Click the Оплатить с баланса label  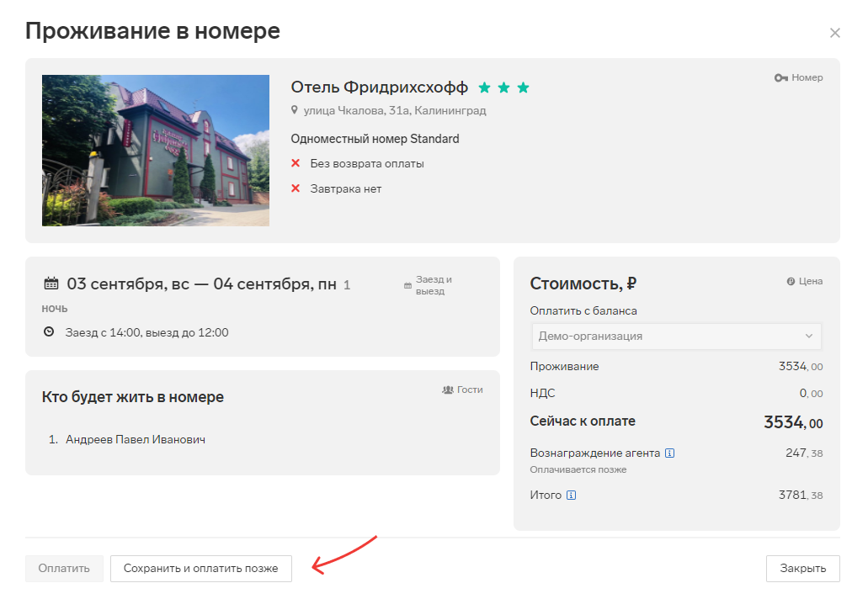583,310
